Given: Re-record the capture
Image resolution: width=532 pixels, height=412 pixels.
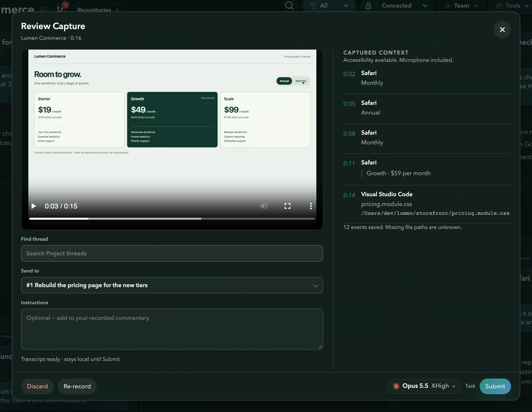Looking at the screenshot, I should pyautogui.click(x=77, y=386).
